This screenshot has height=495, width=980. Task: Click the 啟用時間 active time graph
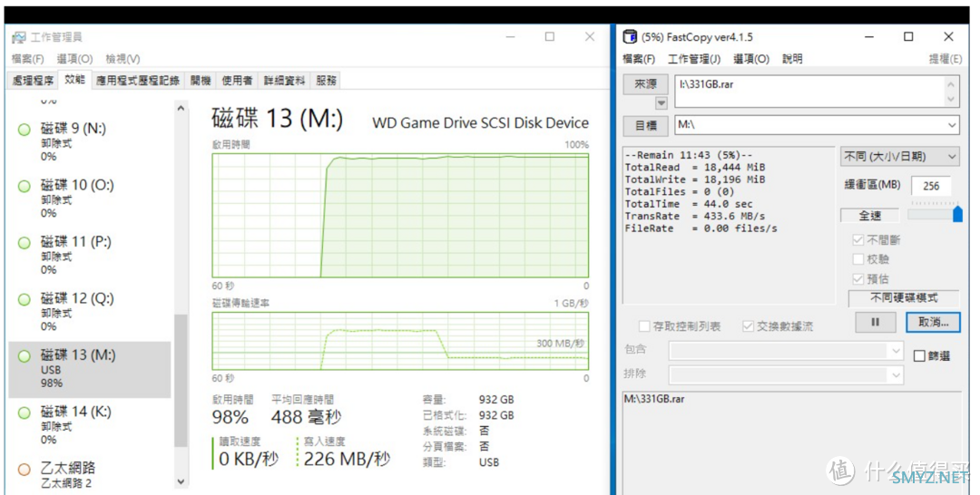pos(400,216)
